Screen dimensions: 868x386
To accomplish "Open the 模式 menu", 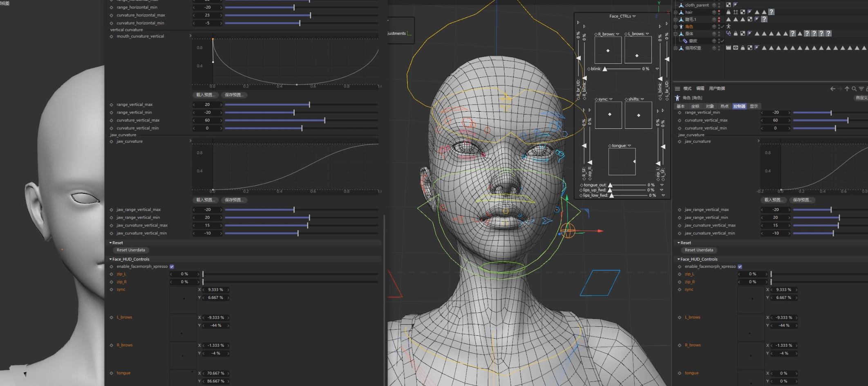I will 687,89.
